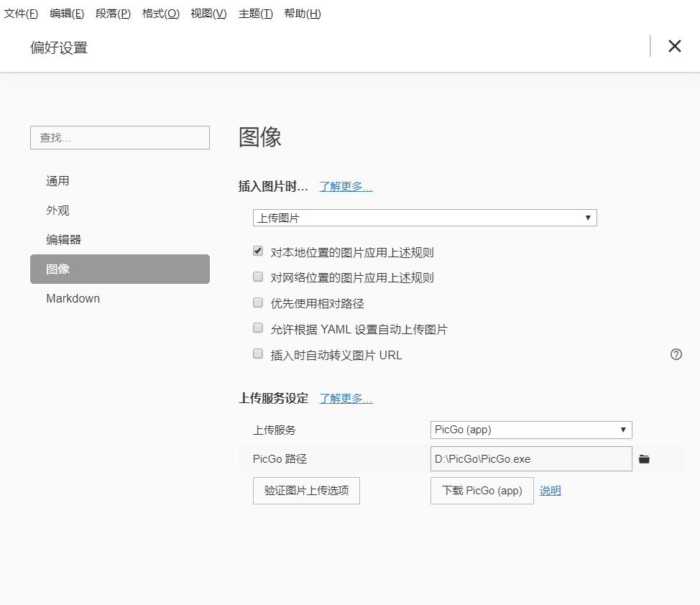Screen dimensions: 700x605
Task: Open the 说明 link next to download button
Action: (550, 491)
